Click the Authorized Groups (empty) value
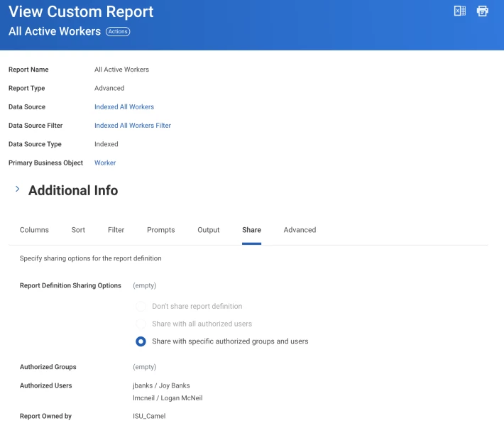Screen dimensions: 504x428 [x=144, y=367]
